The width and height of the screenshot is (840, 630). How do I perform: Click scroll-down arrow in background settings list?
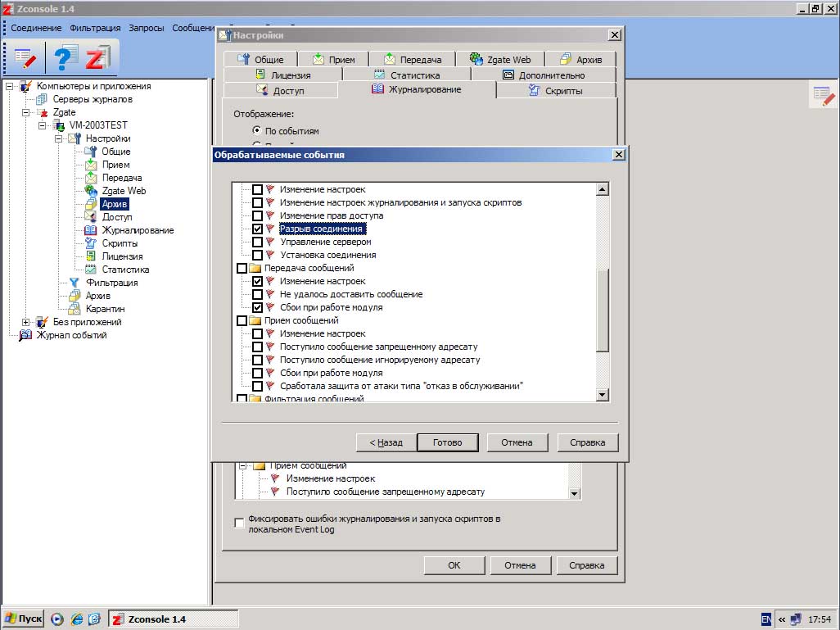click(574, 493)
